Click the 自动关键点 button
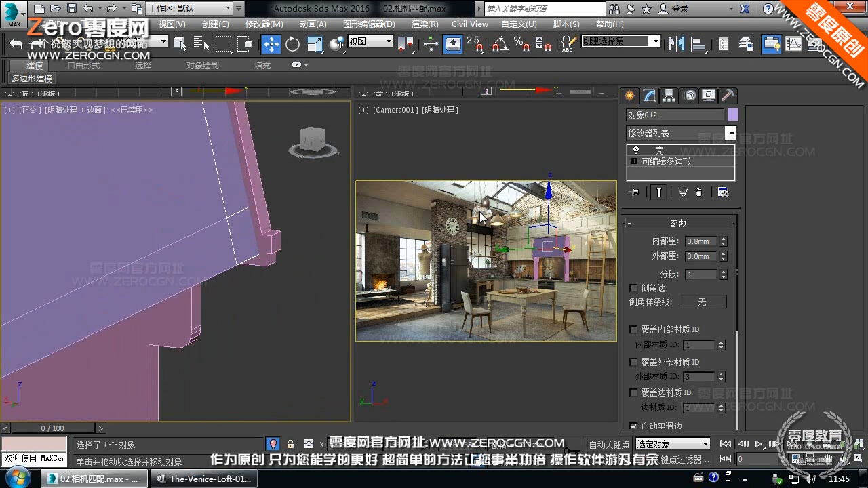Screen dimensions: 868x488 tap(609, 445)
